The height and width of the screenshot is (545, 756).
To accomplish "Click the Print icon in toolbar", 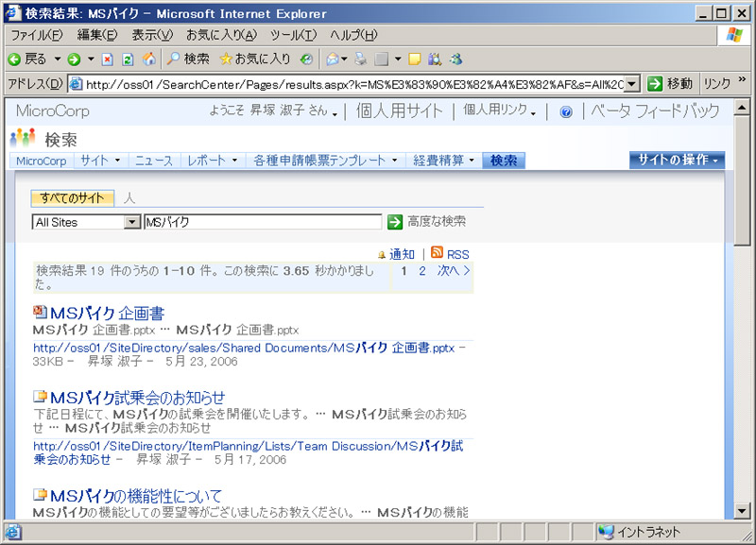I will click(360, 59).
